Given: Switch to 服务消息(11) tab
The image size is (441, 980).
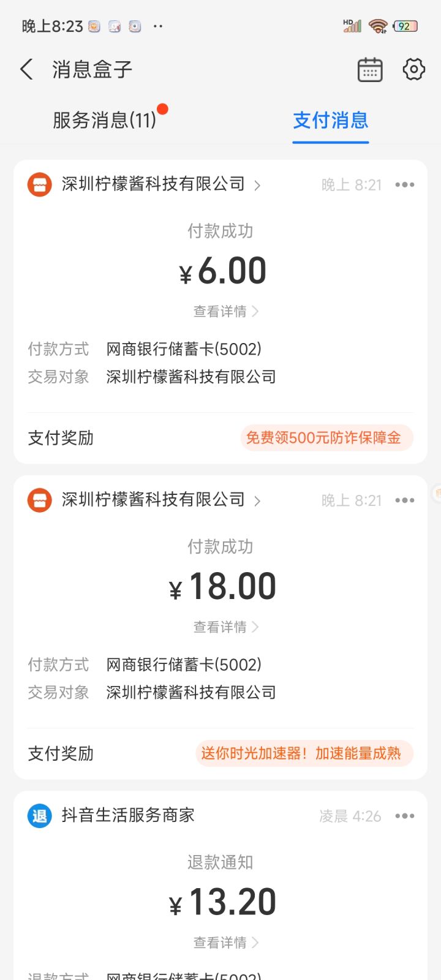Looking at the screenshot, I should [105, 120].
